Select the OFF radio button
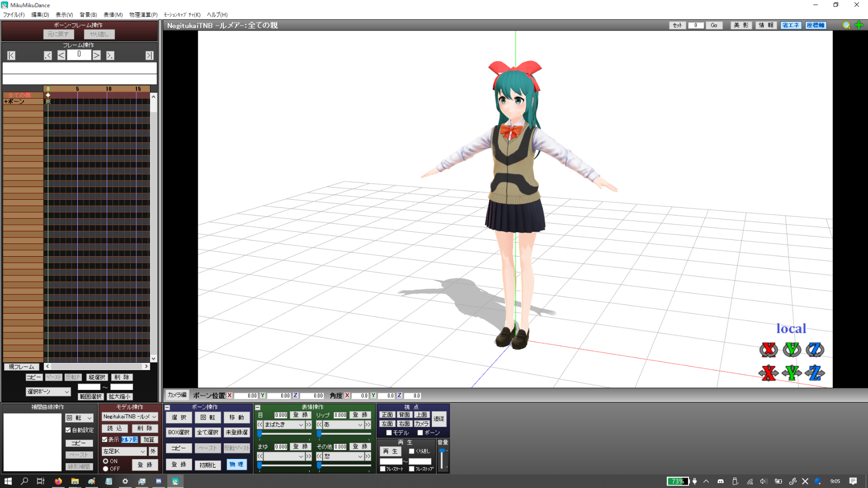The image size is (868, 488). click(106, 469)
